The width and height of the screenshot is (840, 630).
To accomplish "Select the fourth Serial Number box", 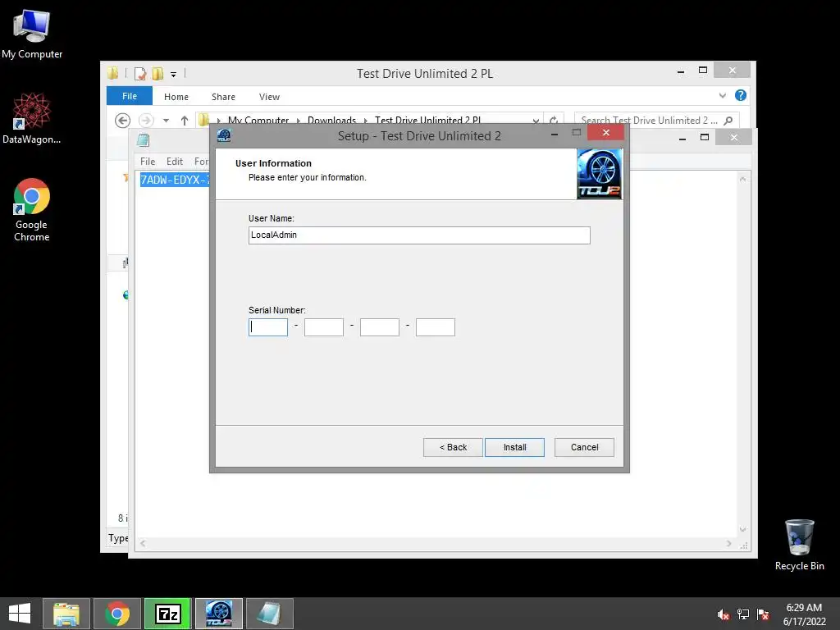I will point(435,327).
